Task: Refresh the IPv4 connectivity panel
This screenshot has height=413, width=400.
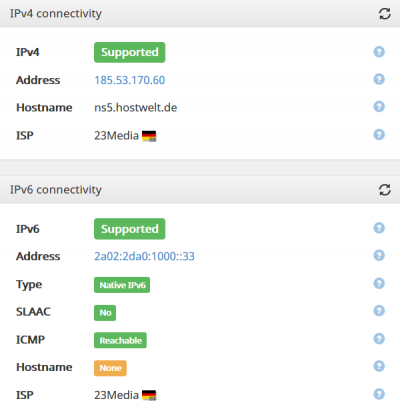Action: pyautogui.click(x=385, y=14)
